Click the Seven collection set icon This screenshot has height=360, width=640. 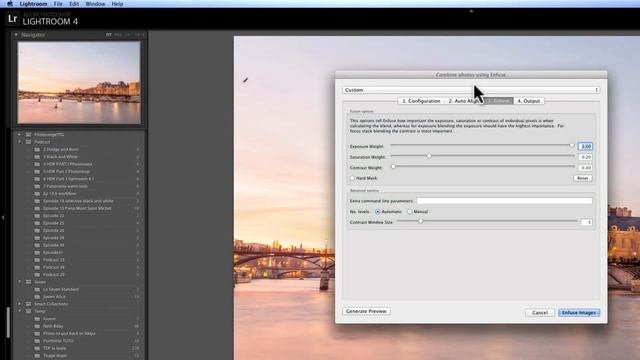click(29, 282)
